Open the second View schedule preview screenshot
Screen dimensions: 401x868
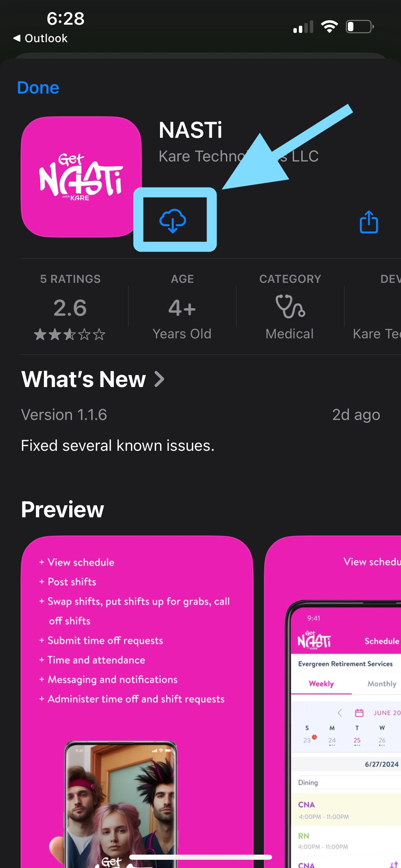(x=332, y=702)
